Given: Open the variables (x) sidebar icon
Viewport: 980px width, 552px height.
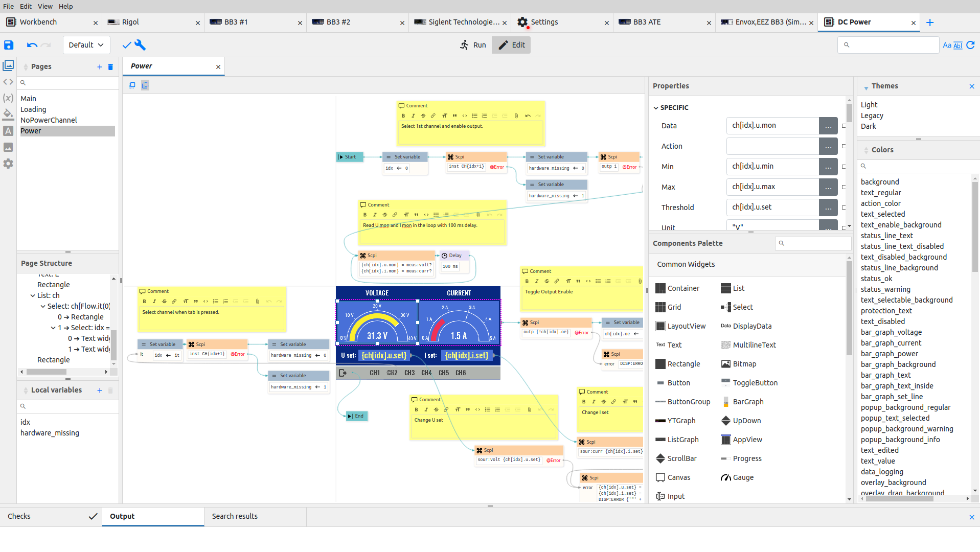Looking at the screenshot, I should click(x=8, y=98).
